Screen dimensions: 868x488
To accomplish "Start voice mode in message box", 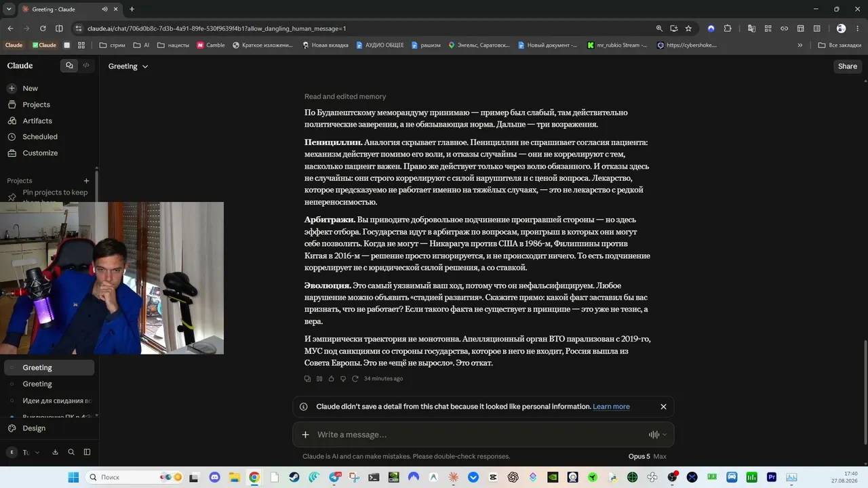I will point(654,434).
